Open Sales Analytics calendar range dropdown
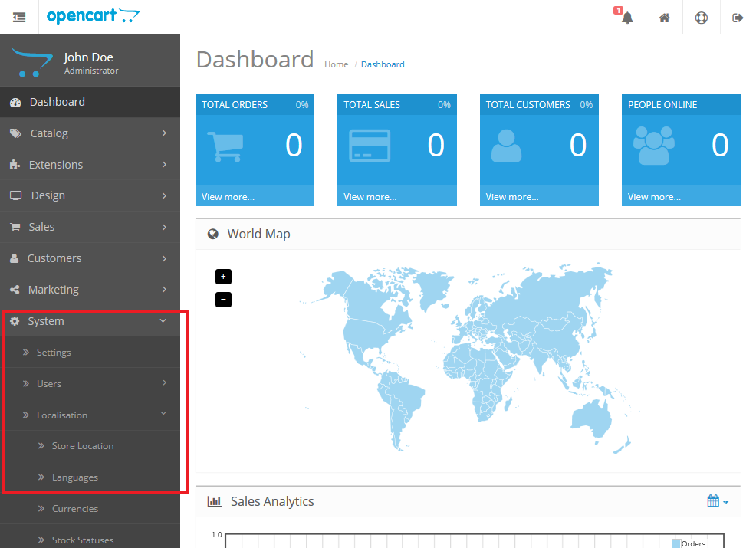Image resolution: width=756 pixels, height=548 pixels. (x=718, y=501)
